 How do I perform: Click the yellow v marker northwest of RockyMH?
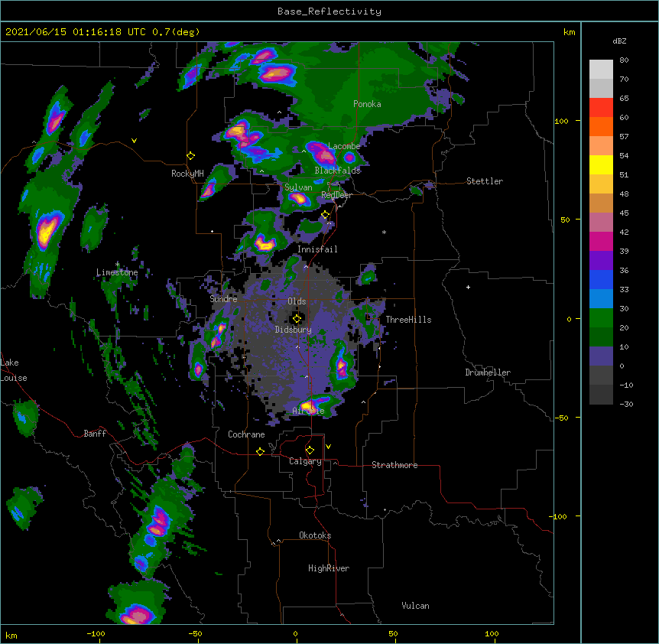coord(134,141)
